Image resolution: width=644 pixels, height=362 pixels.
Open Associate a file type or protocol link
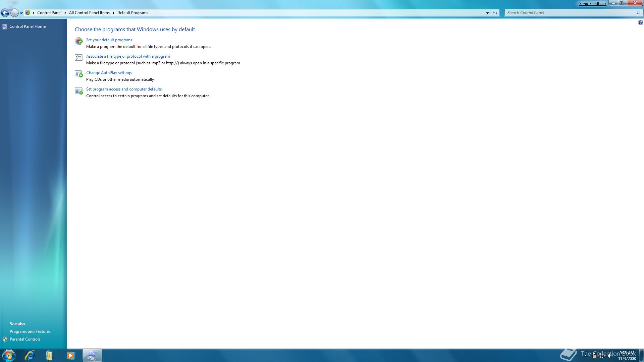[x=128, y=56]
